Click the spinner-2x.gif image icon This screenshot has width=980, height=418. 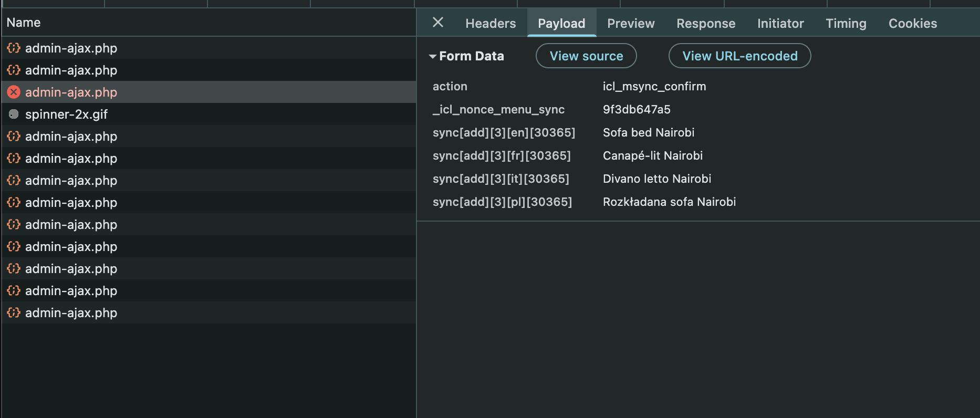14,114
